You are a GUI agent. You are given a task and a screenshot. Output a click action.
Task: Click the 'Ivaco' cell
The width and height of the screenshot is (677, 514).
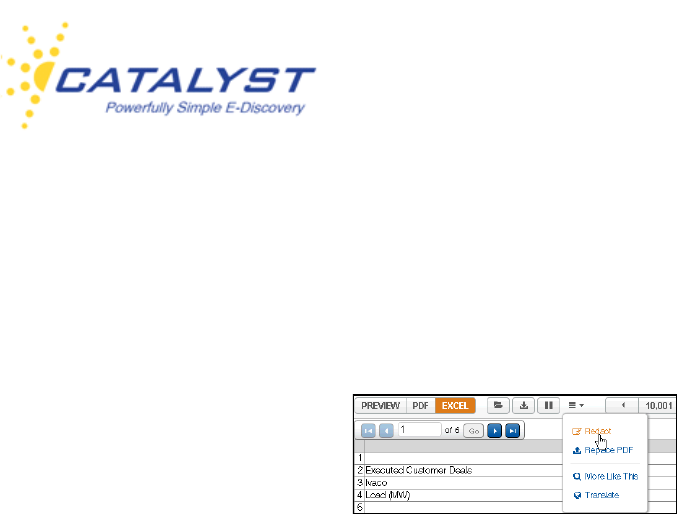coord(464,483)
